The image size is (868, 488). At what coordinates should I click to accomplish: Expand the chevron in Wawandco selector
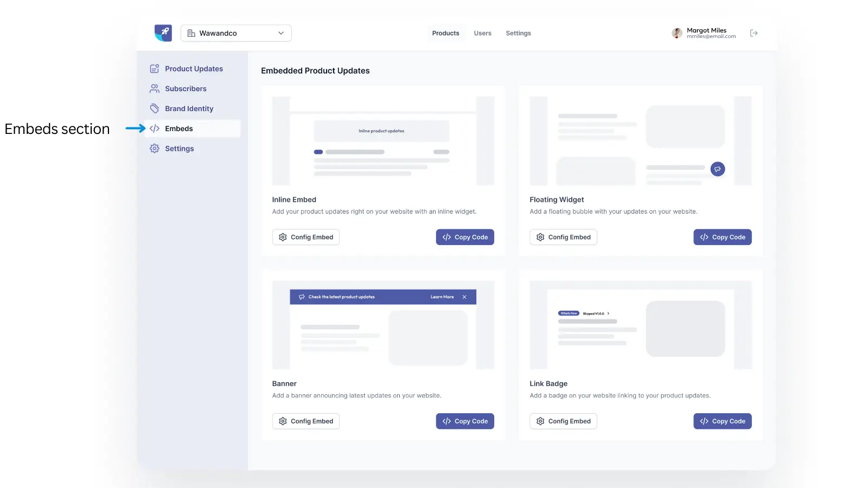[x=281, y=33]
